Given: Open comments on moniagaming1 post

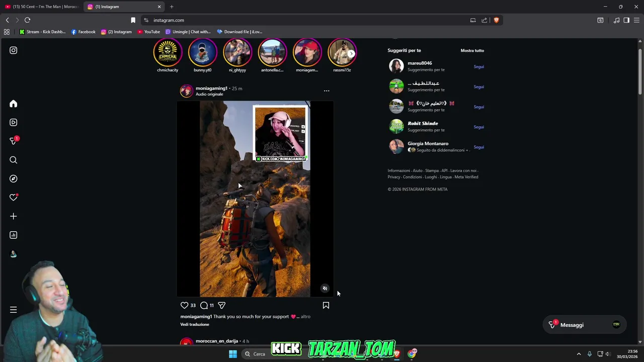Looking at the screenshot, I should pyautogui.click(x=204, y=305).
